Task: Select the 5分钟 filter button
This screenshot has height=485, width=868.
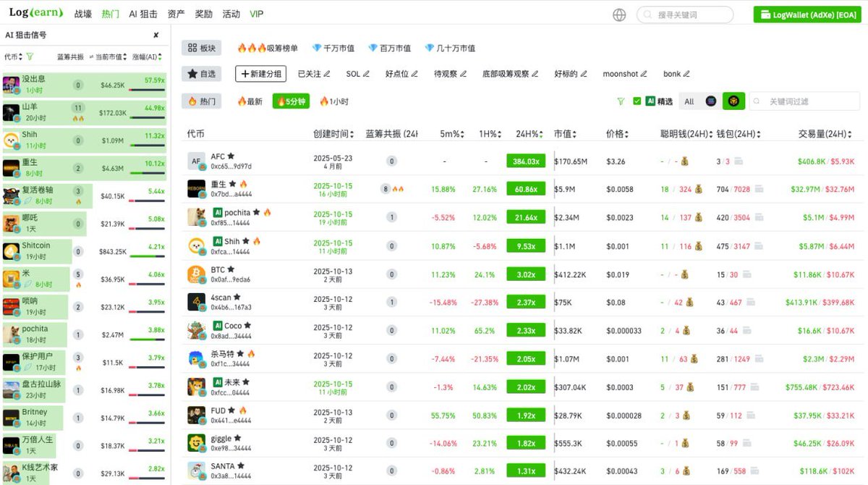Action: (291, 101)
